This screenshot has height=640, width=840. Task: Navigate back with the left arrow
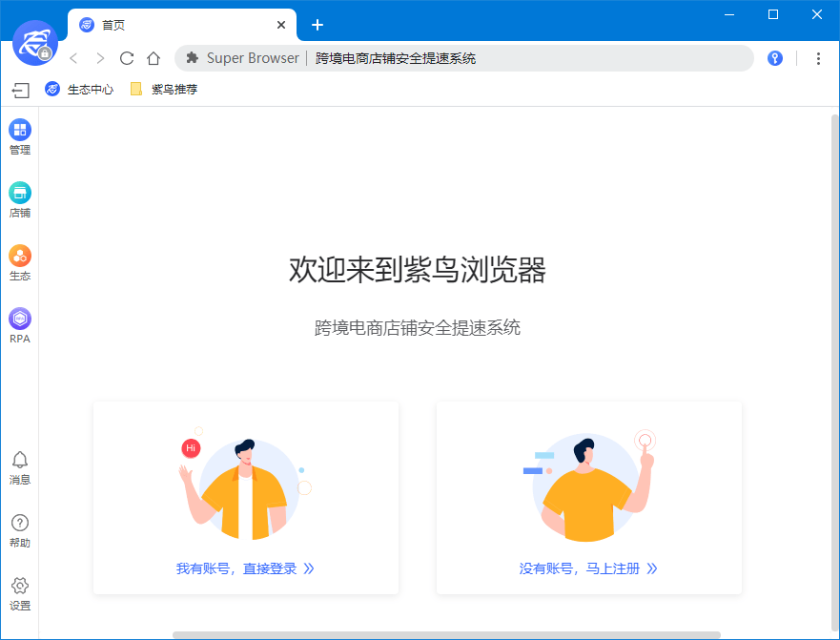73,58
